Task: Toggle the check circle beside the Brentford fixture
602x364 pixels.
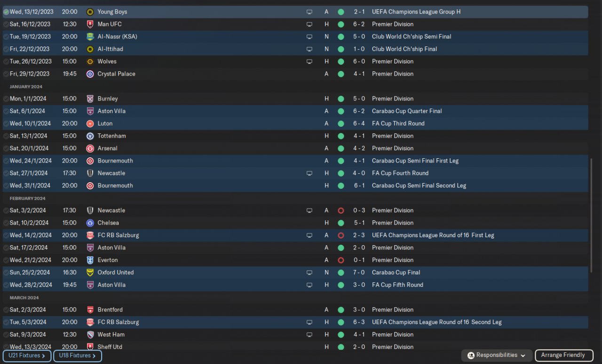Action: [6, 310]
